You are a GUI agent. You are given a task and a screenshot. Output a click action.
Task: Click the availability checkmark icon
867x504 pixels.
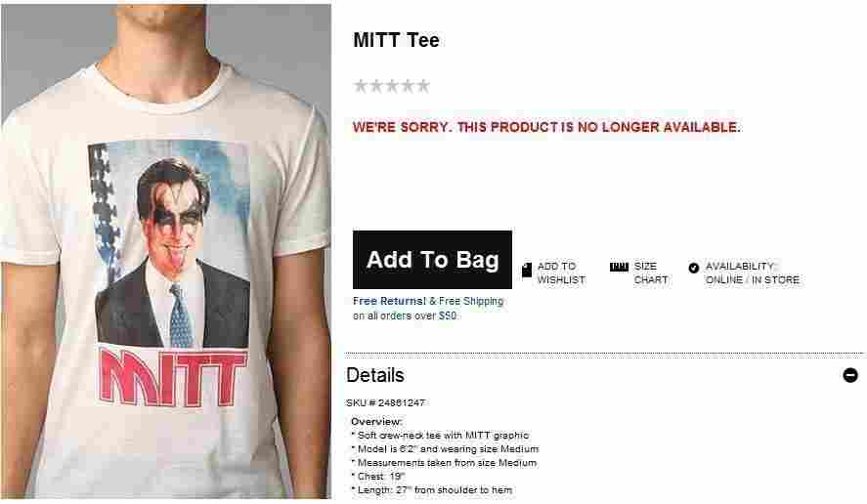click(x=693, y=268)
